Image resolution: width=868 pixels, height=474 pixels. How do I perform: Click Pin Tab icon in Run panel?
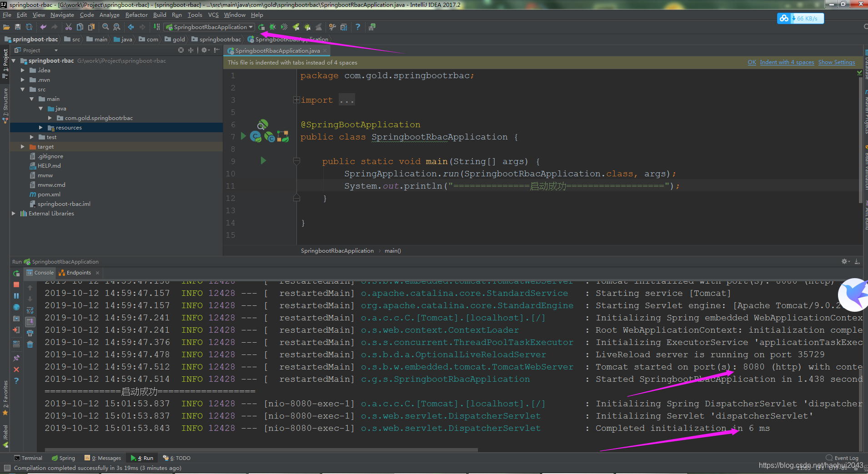click(x=16, y=358)
